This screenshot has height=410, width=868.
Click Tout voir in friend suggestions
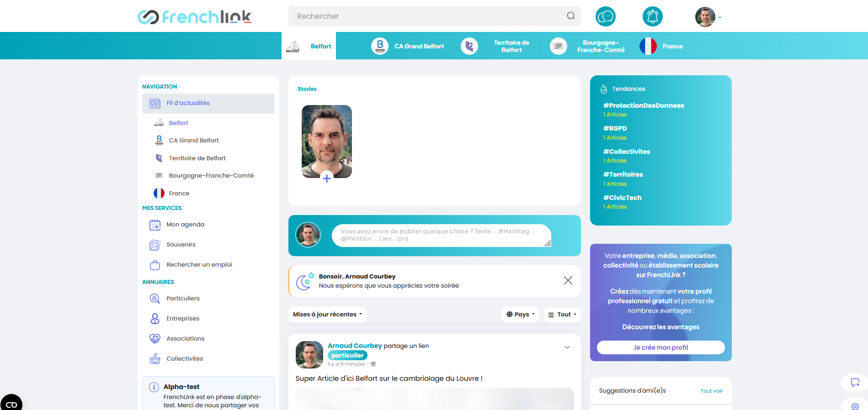point(711,391)
